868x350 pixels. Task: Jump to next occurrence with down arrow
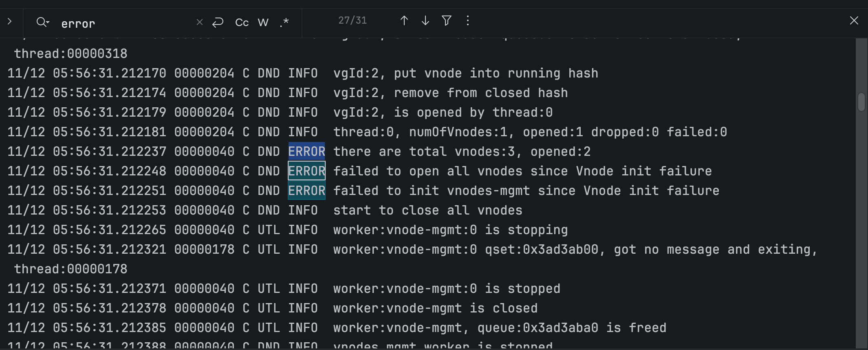pyautogui.click(x=425, y=21)
